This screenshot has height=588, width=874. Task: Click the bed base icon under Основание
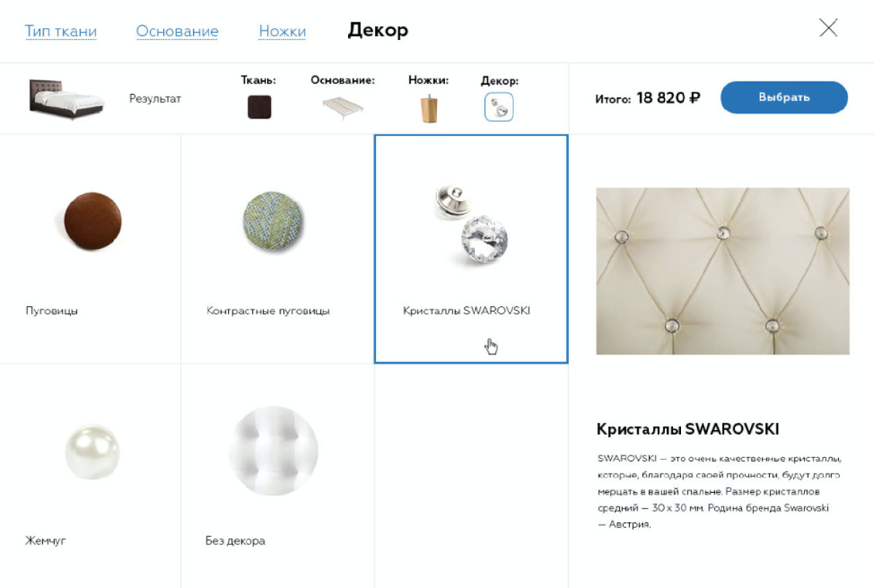(343, 107)
